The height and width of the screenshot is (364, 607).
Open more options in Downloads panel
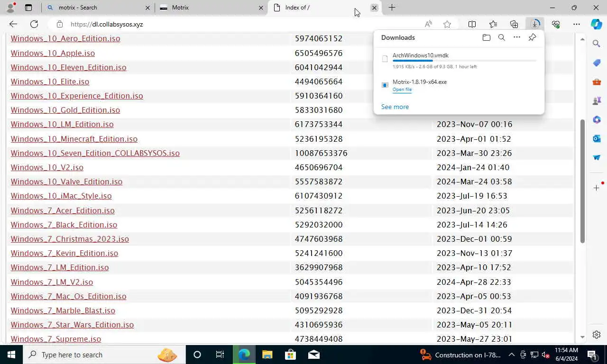pyautogui.click(x=517, y=37)
